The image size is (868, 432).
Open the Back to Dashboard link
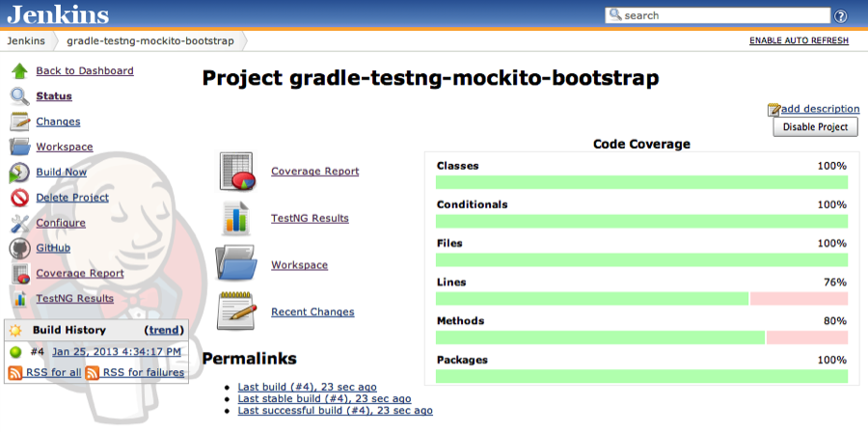(x=85, y=70)
